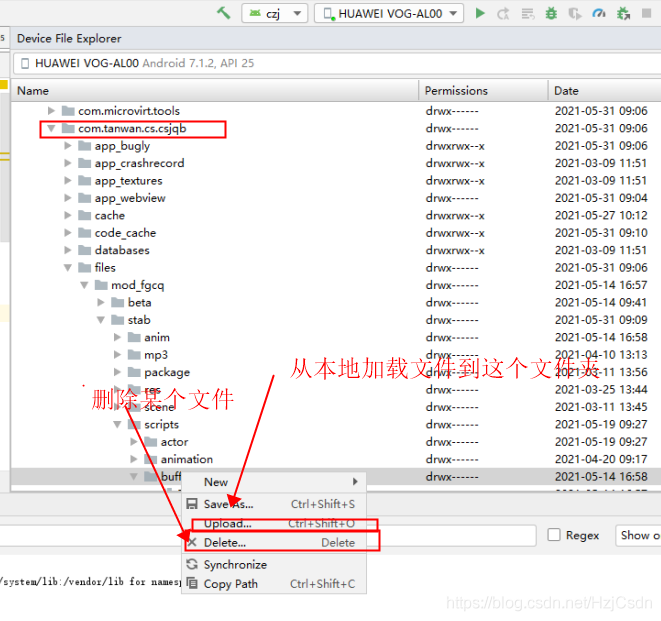The height and width of the screenshot is (621, 661).
Task: Expand the cache folder
Action: point(68,215)
